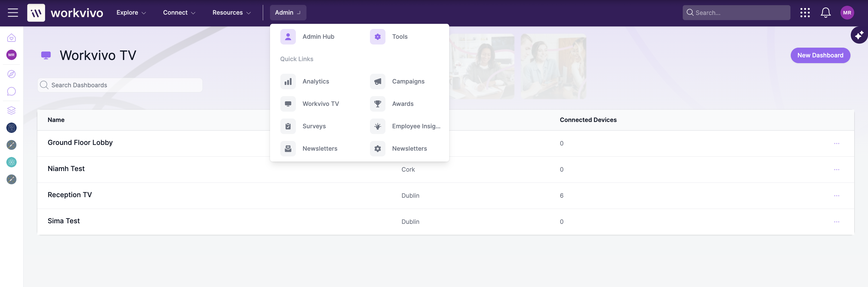Viewport: 868px width, 287px height.
Task: Click the Newsletters settings cog icon
Action: (378, 149)
